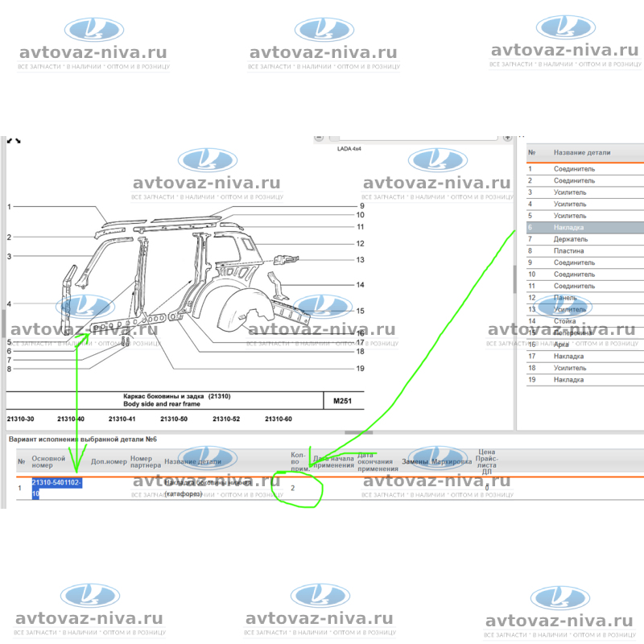Viewport: 644px width, 644px height.
Task: Click callout number 4 on diagram
Action: [9, 304]
